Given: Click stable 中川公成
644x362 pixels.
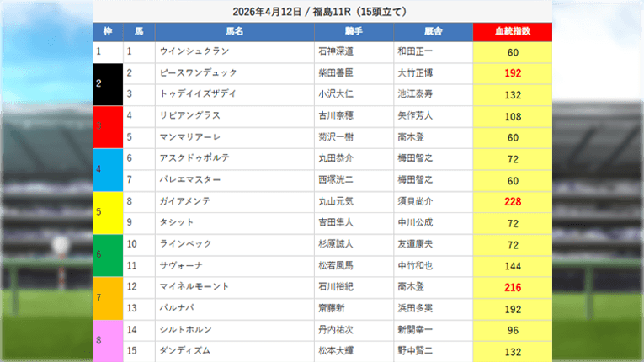Looking at the screenshot, I should click(x=415, y=222).
